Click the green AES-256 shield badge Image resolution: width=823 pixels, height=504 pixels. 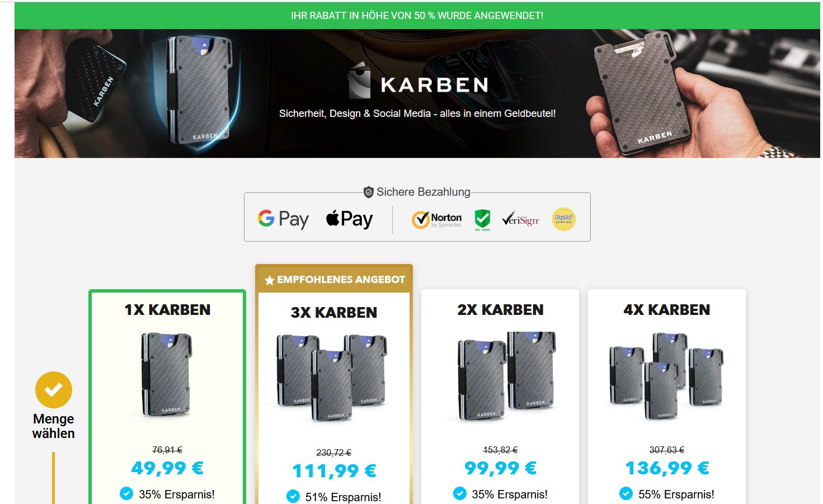point(482,220)
